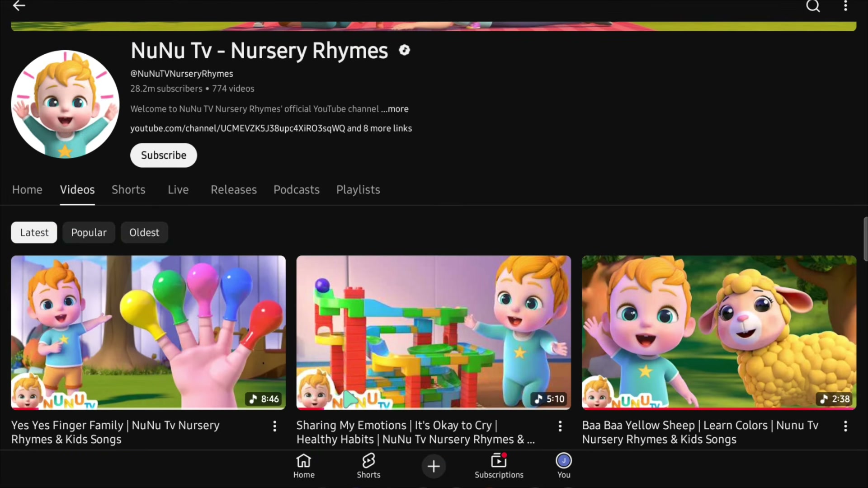Open the search magnifier icon
868x488 pixels.
813,6
